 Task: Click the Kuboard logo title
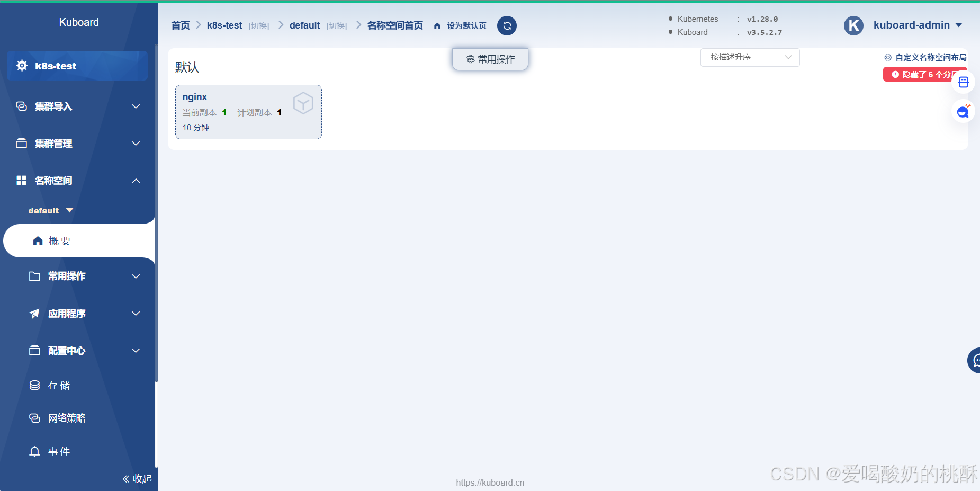pyautogui.click(x=79, y=22)
